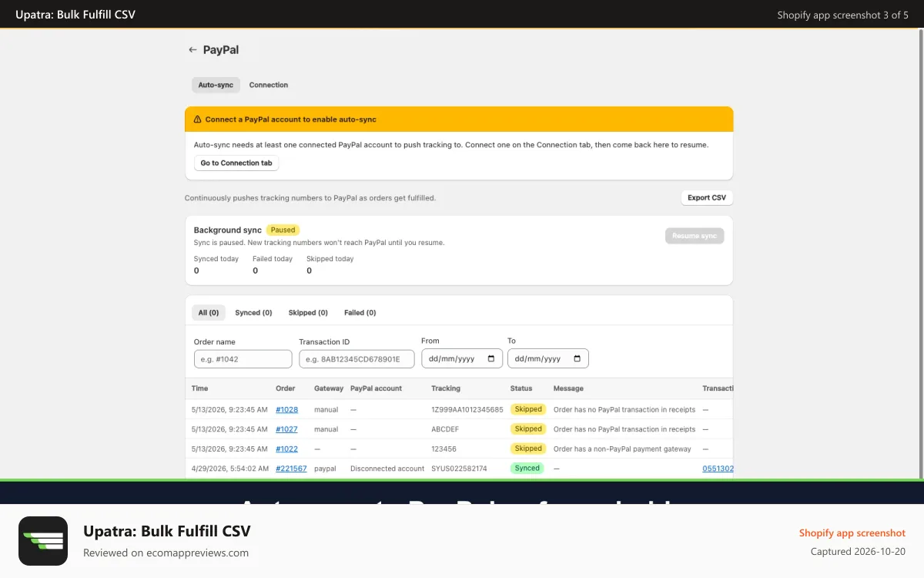Click the Background sync heading
This screenshot has width=924, height=578.
[x=228, y=230]
